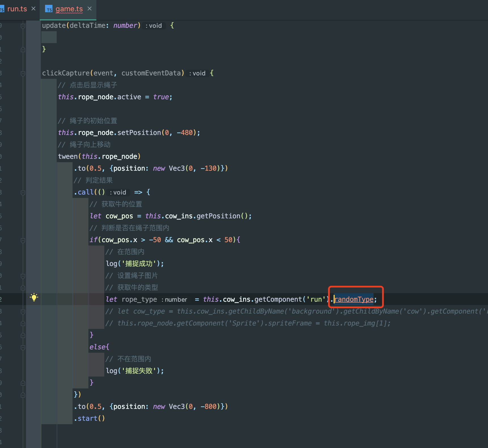Click the TypeScript file icon on game.ts tab

(x=49, y=9)
